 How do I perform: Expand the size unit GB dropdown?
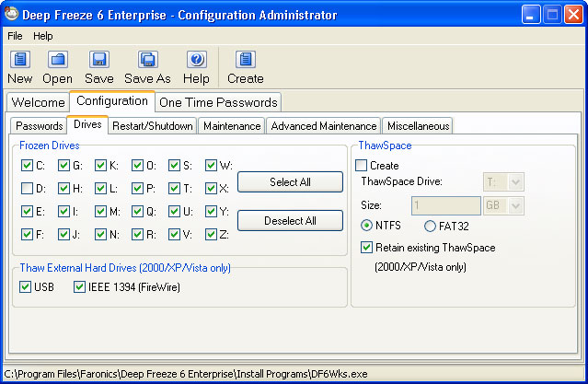(x=515, y=205)
